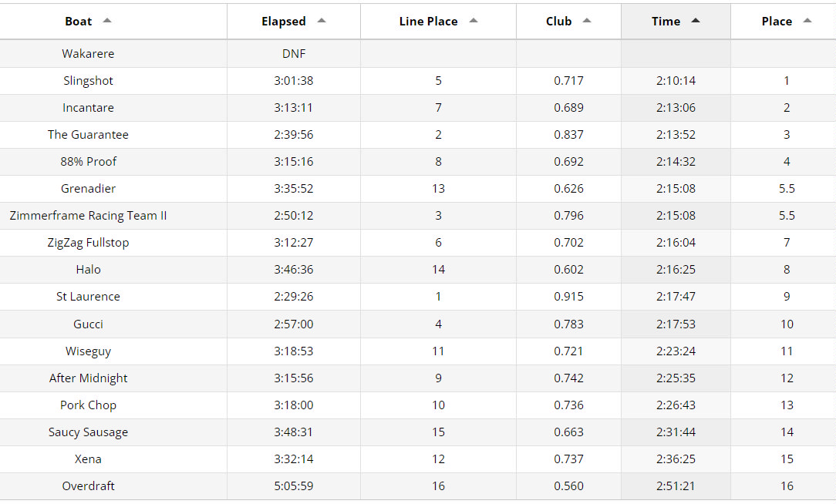Sort table by Boat column header text
The image size is (836, 504).
tap(78, 22)
